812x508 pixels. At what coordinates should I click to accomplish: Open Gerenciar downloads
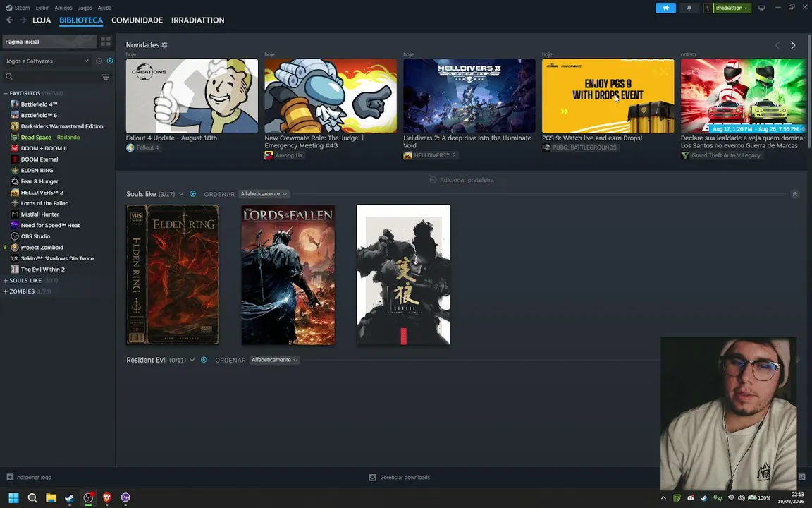[x=399, y=478]
